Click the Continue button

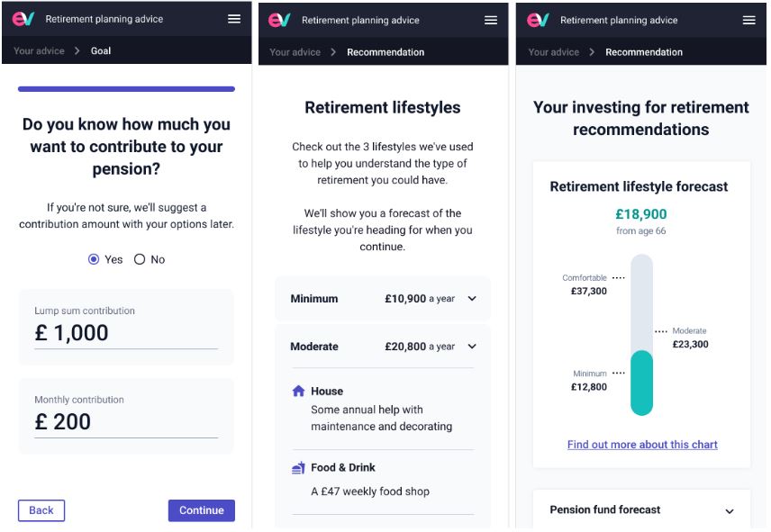click(202, 510)
